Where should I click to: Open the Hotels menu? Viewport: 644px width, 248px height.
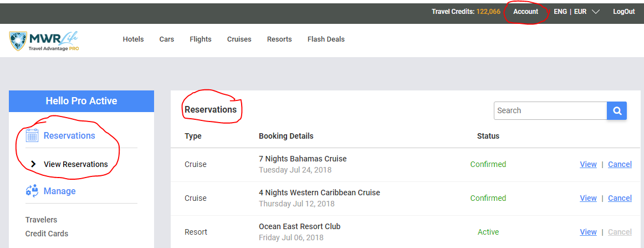point(133,39)
